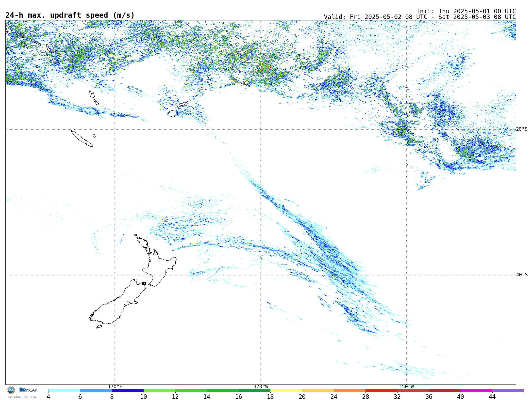Click the colorbar tick label "18"
This screenshot has width=532, height=400.
point(270,397)
